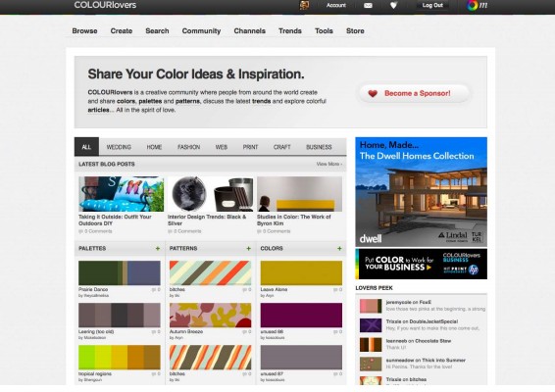This screenshot has width=555, height=392.
Task: Click View More for latest blog posts
Action: [x=328, y=165]
